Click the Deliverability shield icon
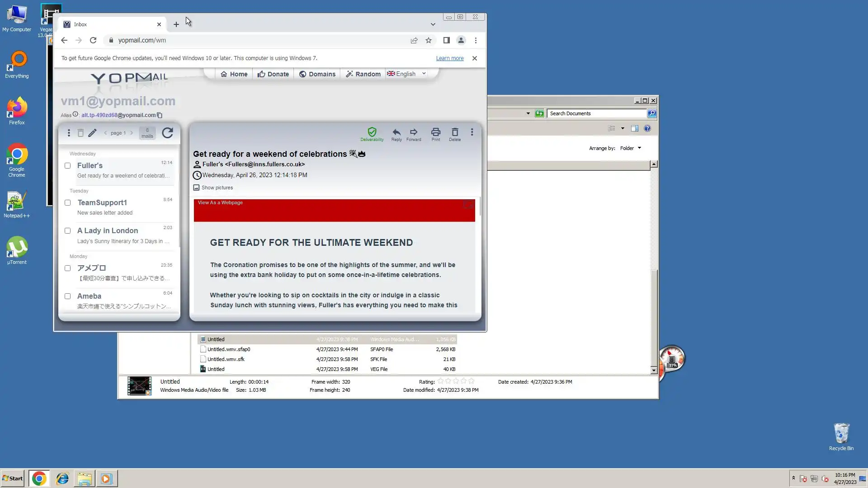Screen dimensions: 868x488 (372, 132)
